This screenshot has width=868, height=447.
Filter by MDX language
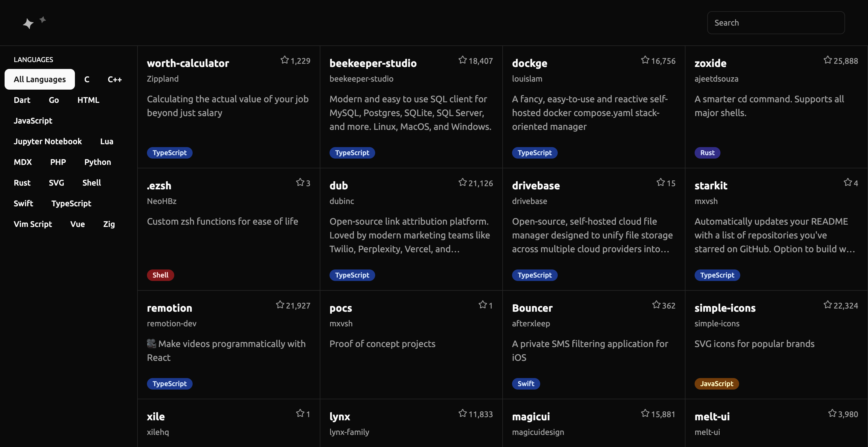[23, 162]
